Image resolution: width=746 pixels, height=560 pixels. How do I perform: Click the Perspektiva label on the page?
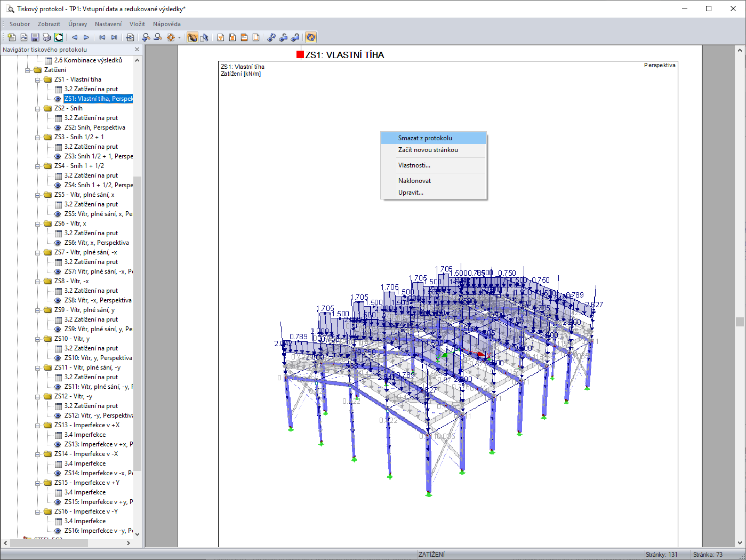[660, 66]
